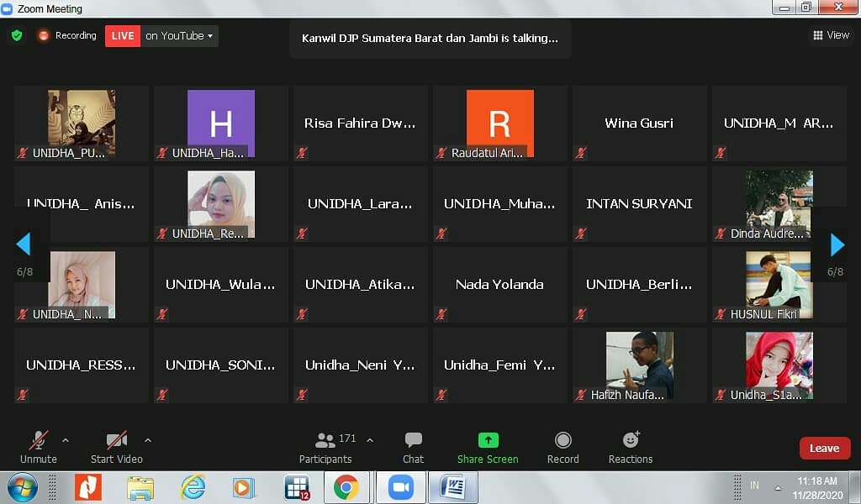Image resolution: width=861 pixels, height=504 pixels.
Task: Select Unidha_Neni Y... participant tile
Action: 360,365
